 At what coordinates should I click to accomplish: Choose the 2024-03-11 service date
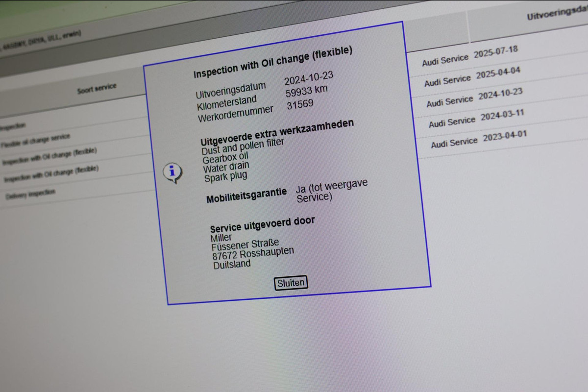tap(502, 116)
